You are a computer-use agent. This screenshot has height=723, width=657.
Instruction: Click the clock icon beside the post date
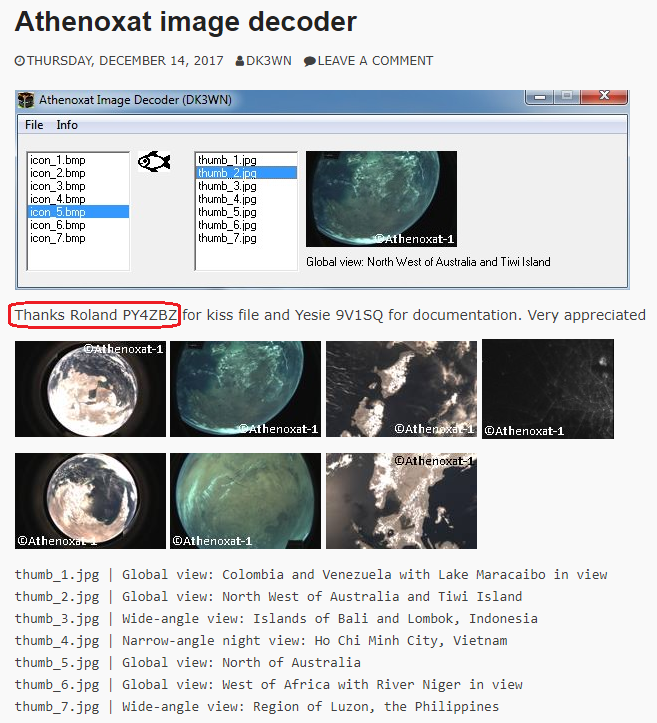[20, 61]
